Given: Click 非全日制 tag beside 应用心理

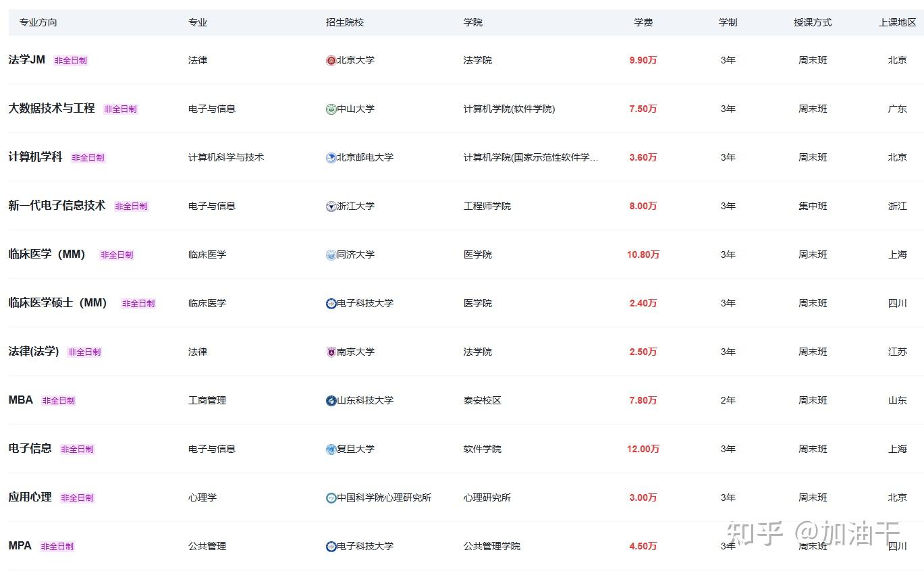Looking at the screenshot, I should pos(77,498).
